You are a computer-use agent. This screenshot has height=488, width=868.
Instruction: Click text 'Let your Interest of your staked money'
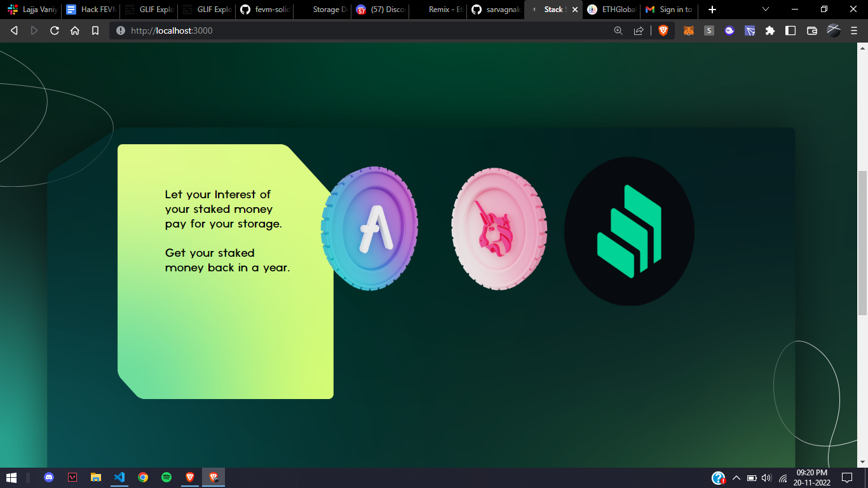[x=219, y=201]
